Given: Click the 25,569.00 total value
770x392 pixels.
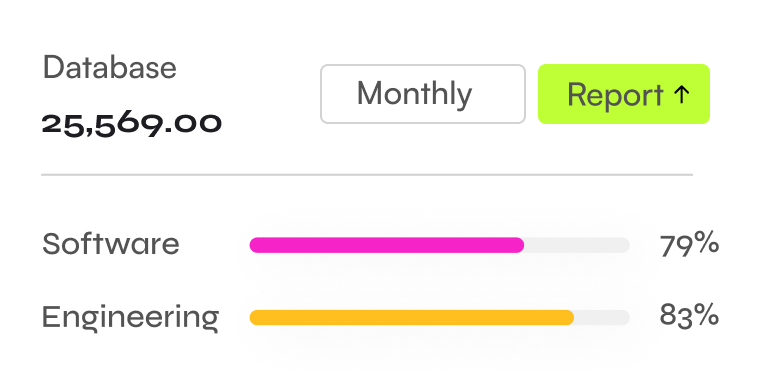Looking at the screenshot, I should point(132,124).
